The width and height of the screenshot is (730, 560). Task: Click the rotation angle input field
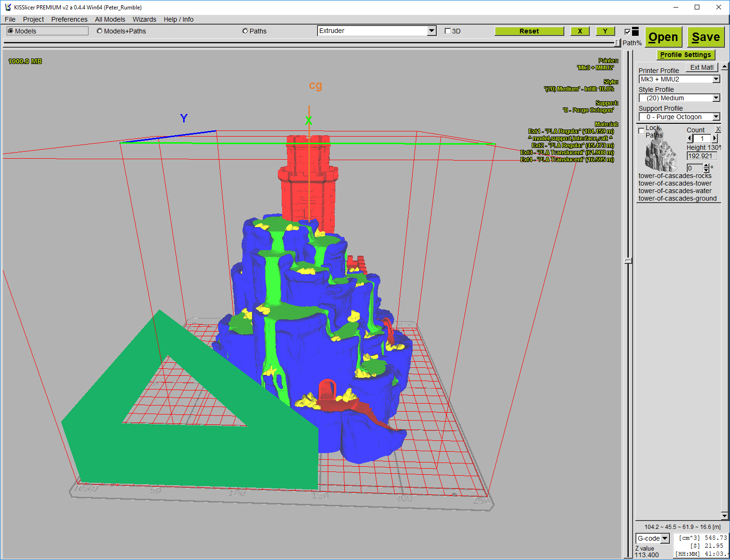[x=695, y=168]
